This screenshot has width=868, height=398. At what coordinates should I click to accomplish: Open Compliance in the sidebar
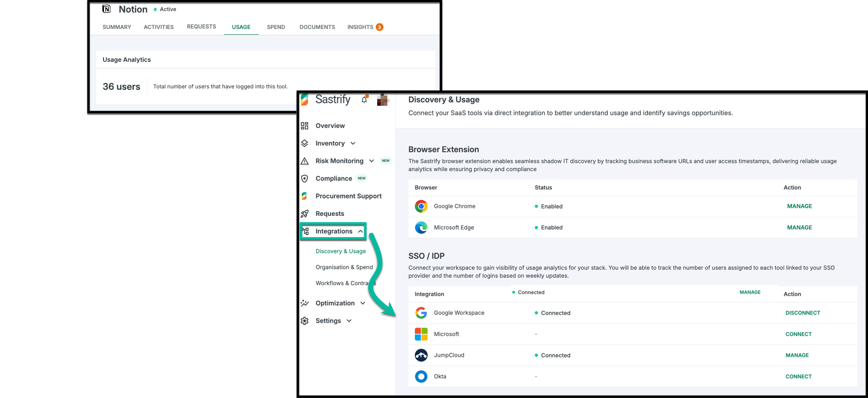pos(334,179)
